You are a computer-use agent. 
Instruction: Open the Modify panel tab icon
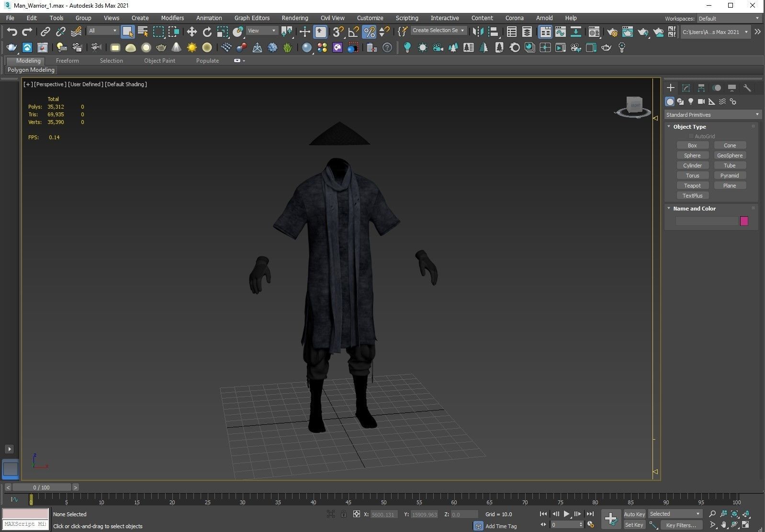coord(686,88)
